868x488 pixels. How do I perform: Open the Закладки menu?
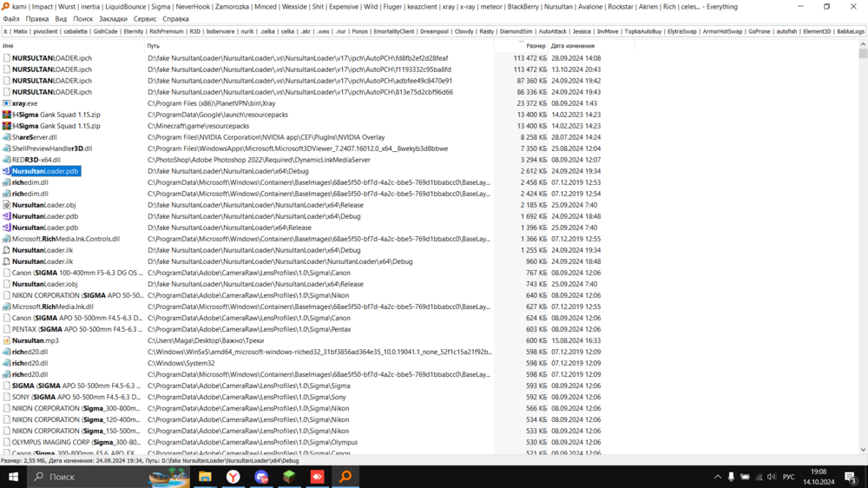coord(113,19)
